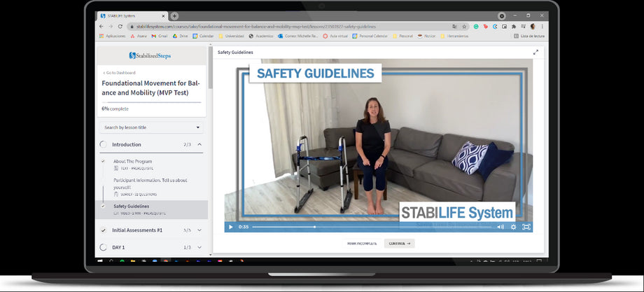
Task: Collapse the Introduction section
Action: pos(199,145)
